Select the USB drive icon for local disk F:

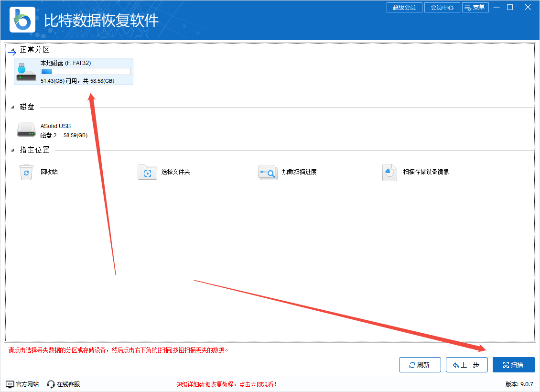pos(26,72)
